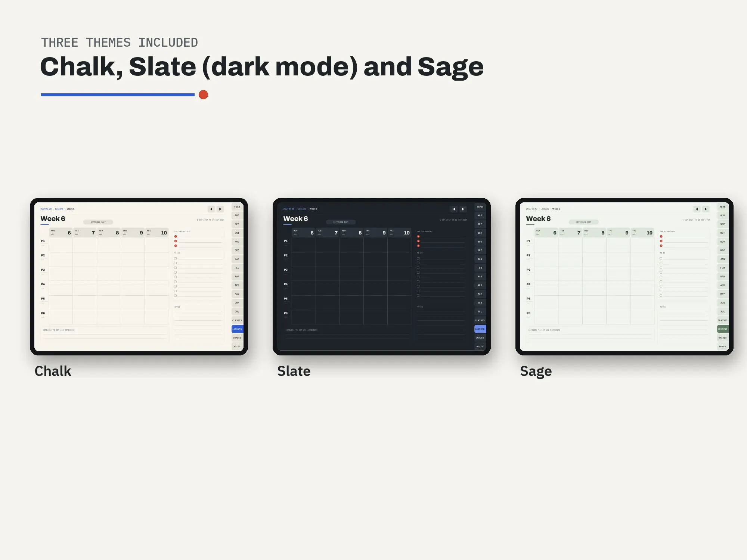Open the YEAR tab in Chalk planner
The height and width of the screenshot is (560, 747).
(237, 207)
